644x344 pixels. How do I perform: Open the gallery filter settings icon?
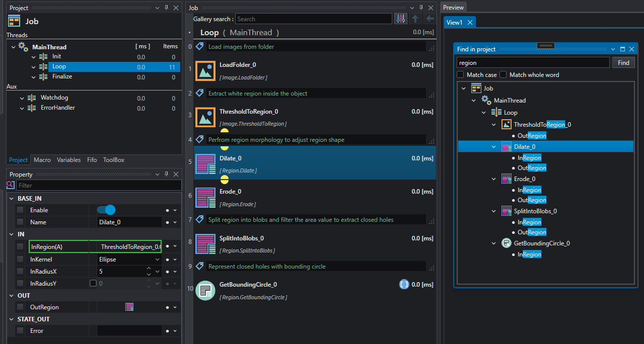click(401, 19)
